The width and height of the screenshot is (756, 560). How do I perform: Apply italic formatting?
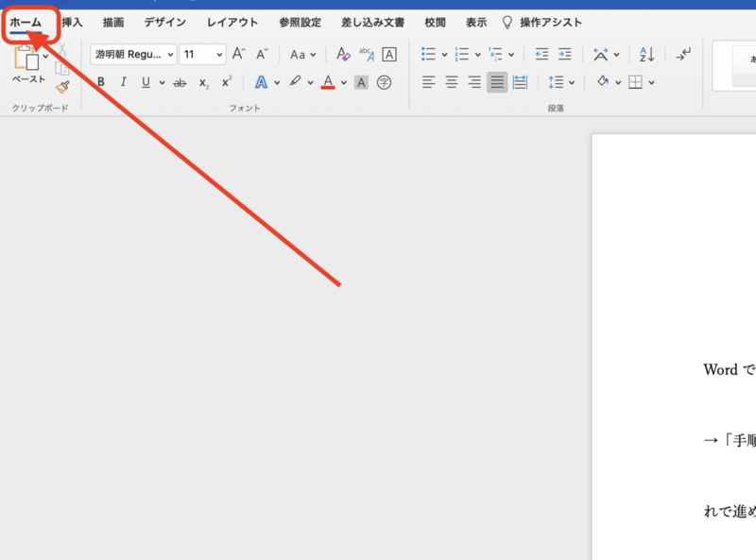tap(123, 81)
